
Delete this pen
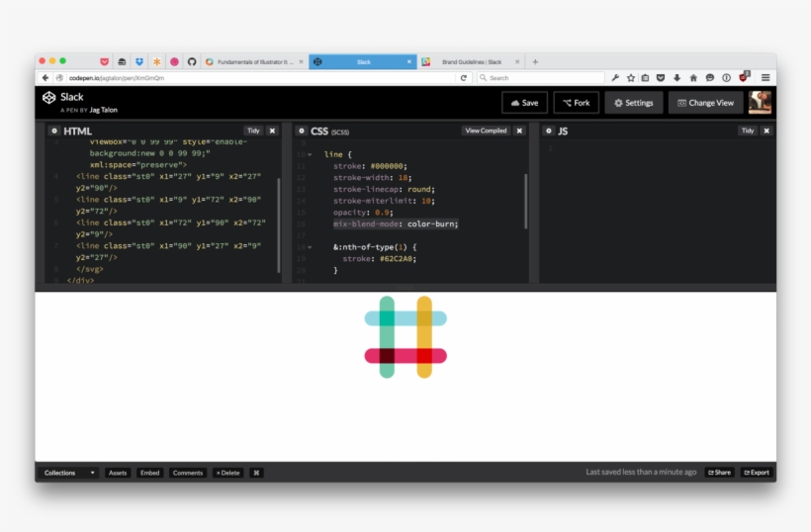tap(228, 473)
